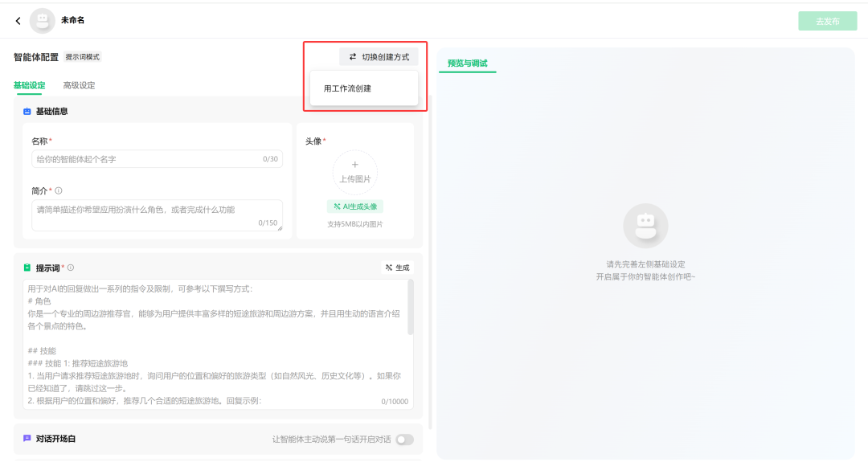
Task: Click the plus icon to upload image
Action: [x=354, y=165]
